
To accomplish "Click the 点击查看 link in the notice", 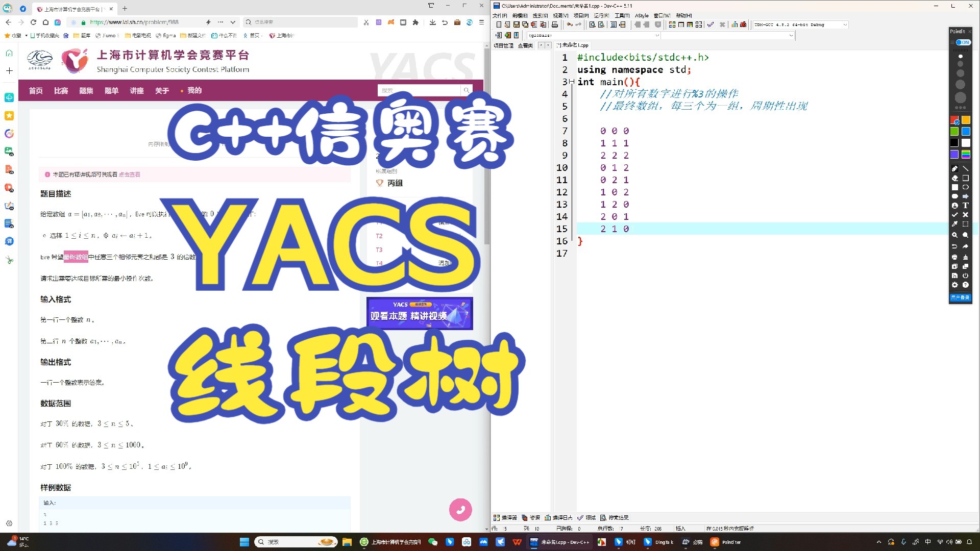I will (130, 174).
